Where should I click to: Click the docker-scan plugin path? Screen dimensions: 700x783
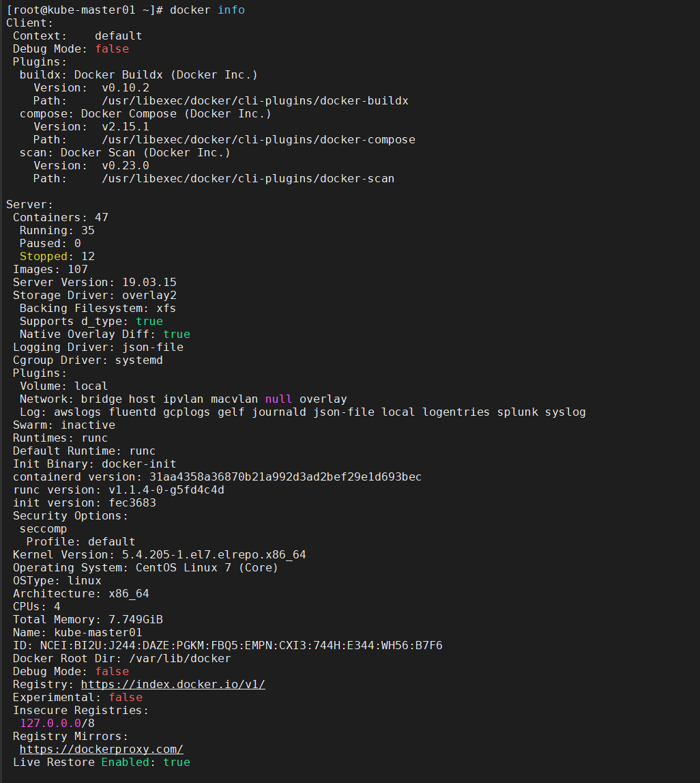(x=248, y=178)
